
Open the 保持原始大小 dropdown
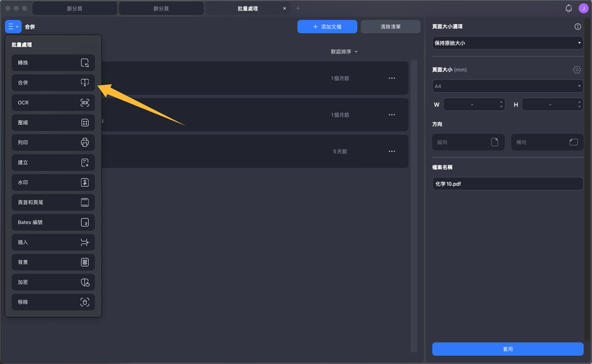pos(508,43)
